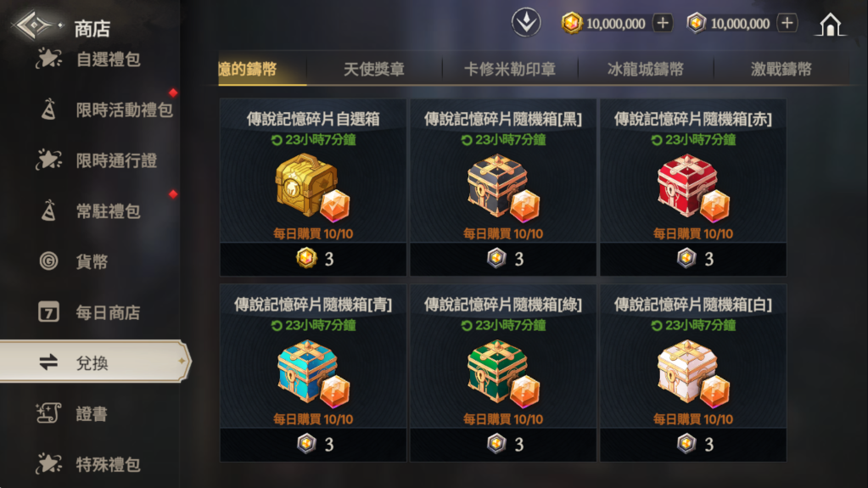Switch to the 卡修米勒印章 tab

tap(510, 70)
